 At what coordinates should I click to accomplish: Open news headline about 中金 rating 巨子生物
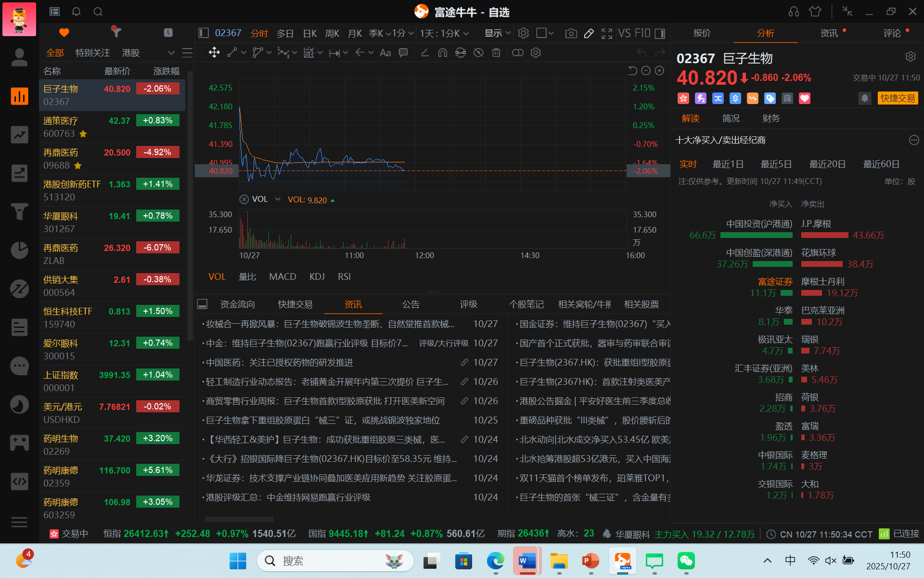coord(307,343)
